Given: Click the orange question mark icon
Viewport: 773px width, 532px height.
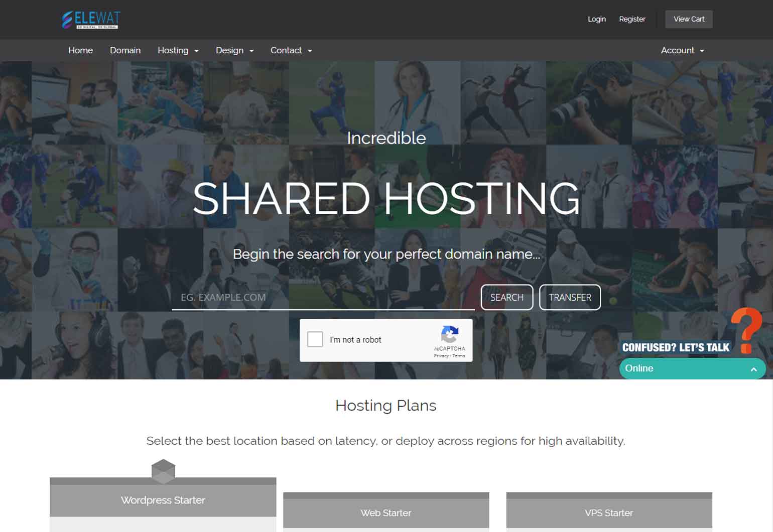Looking at the screenshot, I should [747, 330].
